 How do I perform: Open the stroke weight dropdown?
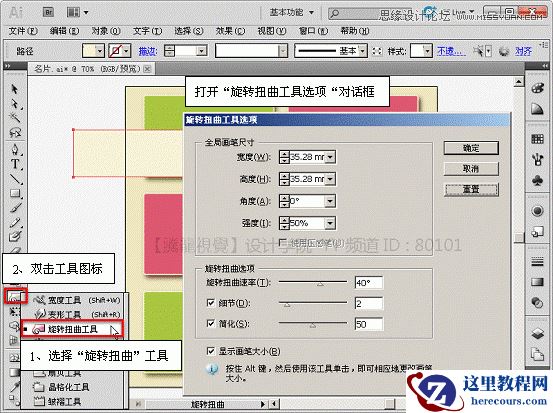click(x=201, y=51)
